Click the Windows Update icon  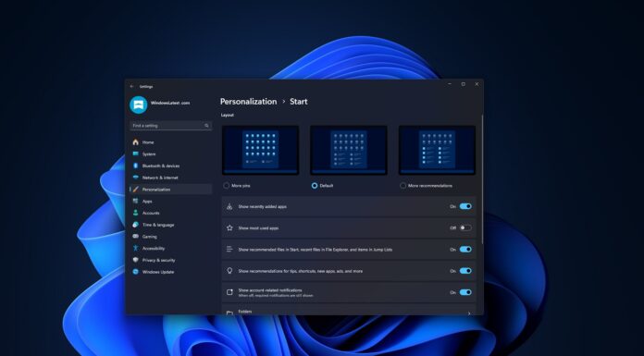coord(135,272)
